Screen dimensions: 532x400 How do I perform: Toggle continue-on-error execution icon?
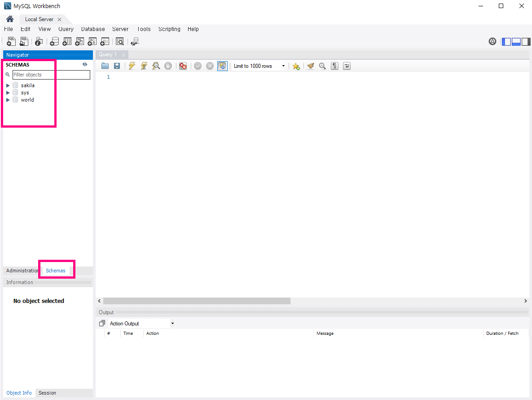point(183,66)
